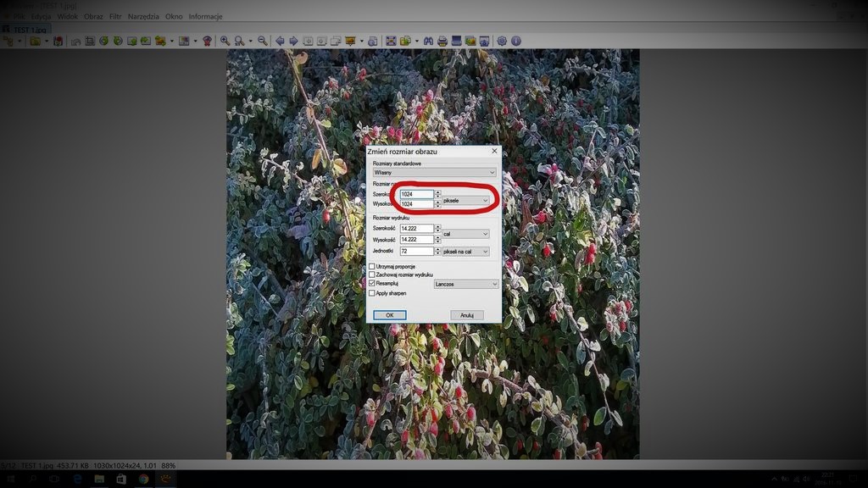The height and width of the screenshot is (488, 868).
Task: Close the Zmień rozmiar obrazu dialog
Action: (494, 151)
